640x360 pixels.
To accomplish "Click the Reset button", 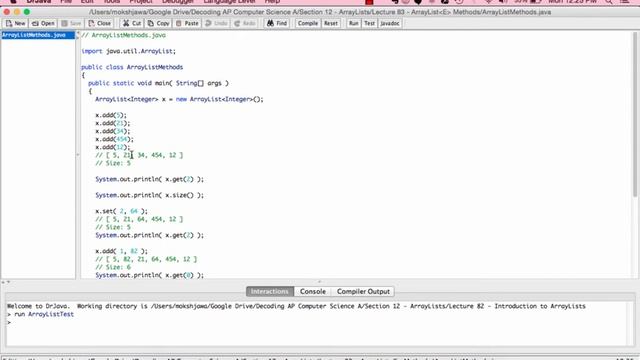I will point(331,23).
